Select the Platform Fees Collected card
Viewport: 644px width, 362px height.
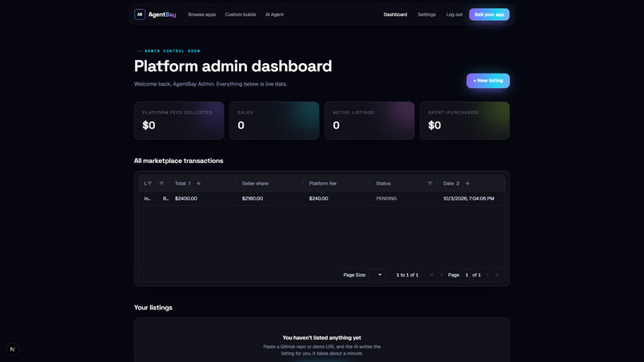coord(179,121)
